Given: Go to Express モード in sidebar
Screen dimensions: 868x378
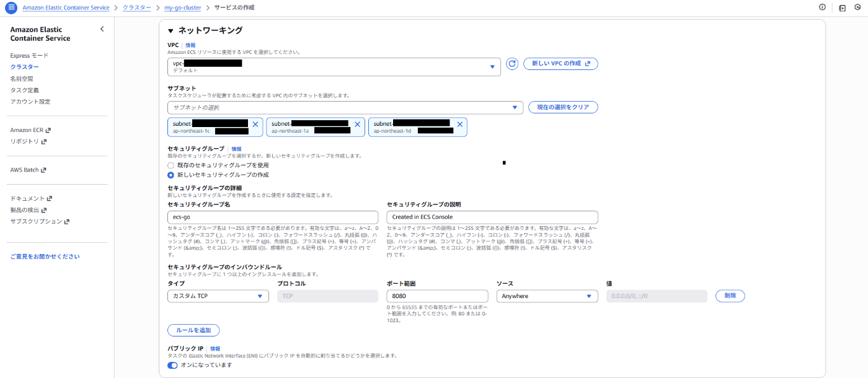Looking at the screenshot, I should tap(29, 56).
